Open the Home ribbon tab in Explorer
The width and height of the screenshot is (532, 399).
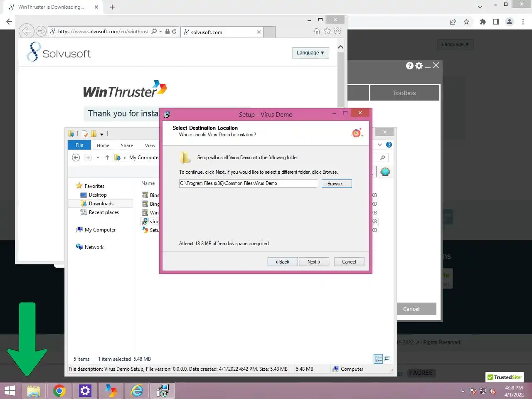pos(103,145)
